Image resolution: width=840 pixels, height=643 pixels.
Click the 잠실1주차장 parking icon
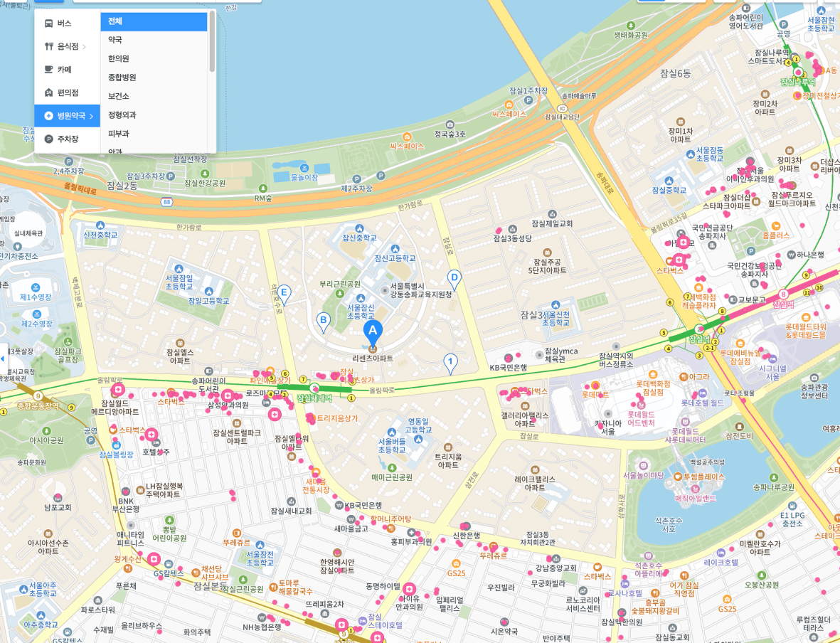click(x=528, y=100)
